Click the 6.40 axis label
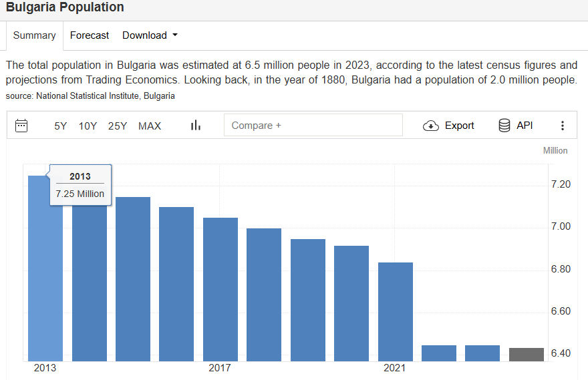588x380 pixels. click(x=561, y=353)
